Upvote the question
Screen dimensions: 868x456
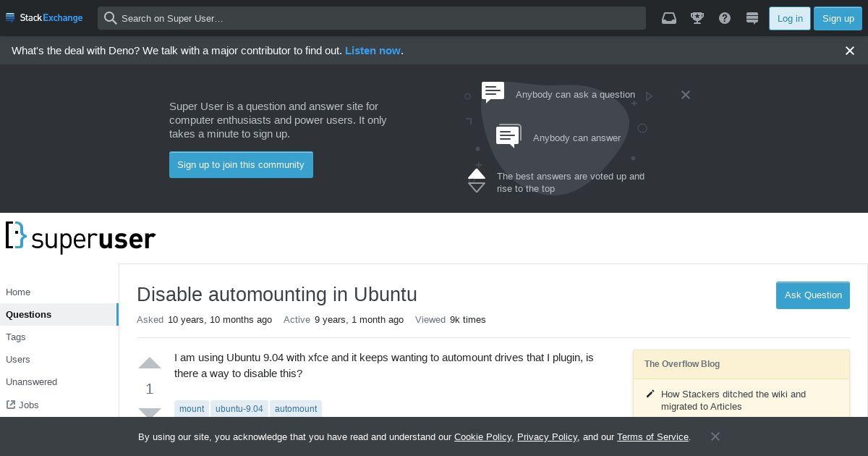click(150, 363)
